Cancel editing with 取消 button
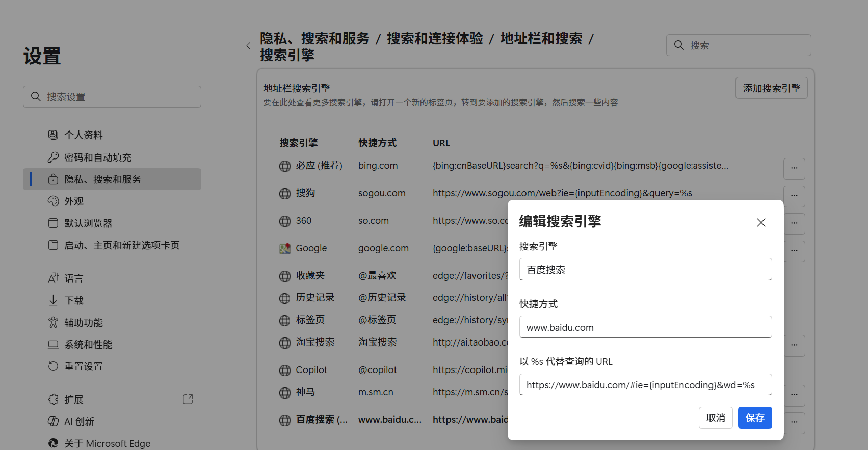 point(715,418)
